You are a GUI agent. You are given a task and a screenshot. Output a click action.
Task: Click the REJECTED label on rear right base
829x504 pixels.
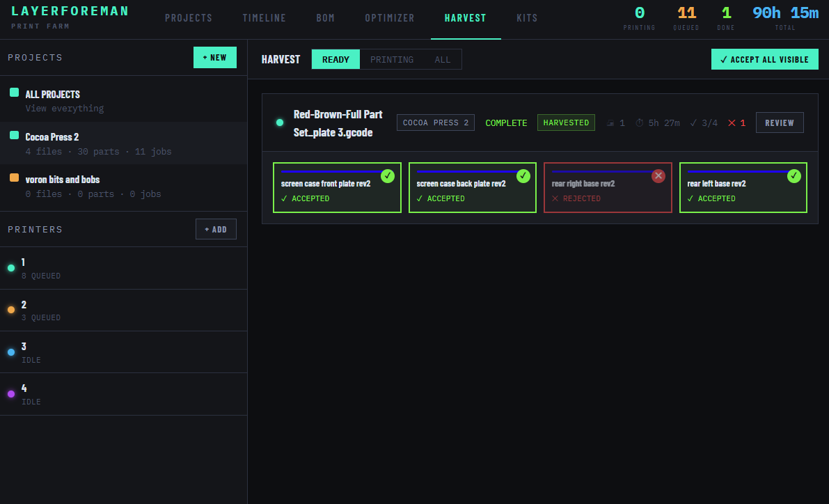click(582, 198)
